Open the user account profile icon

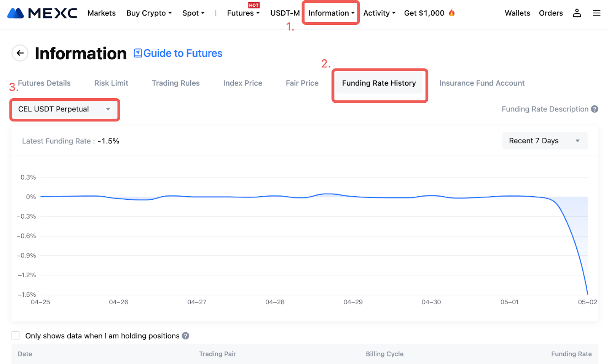[577, 13]
